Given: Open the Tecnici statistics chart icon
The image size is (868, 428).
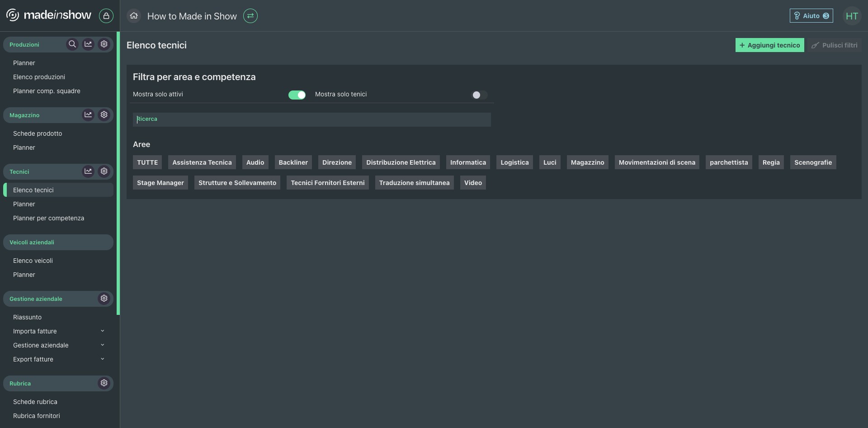Looking at the screenshot, I should pos(88,171).
